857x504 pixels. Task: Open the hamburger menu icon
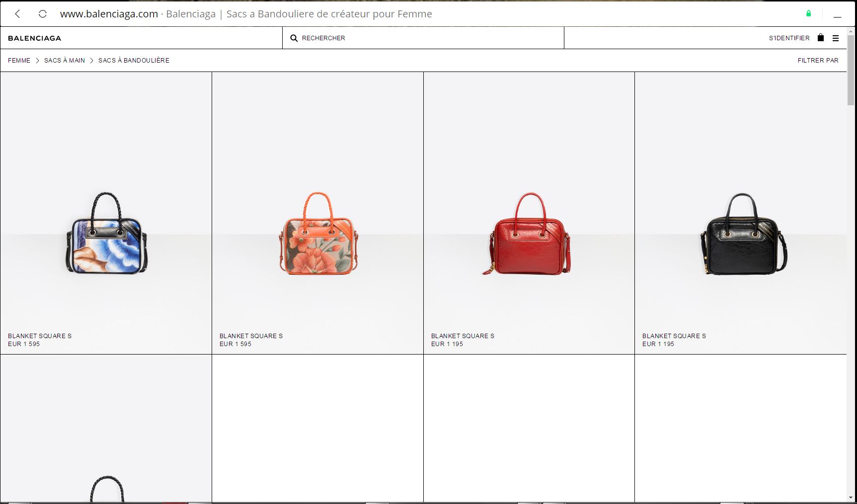click(x=836, y=38)
